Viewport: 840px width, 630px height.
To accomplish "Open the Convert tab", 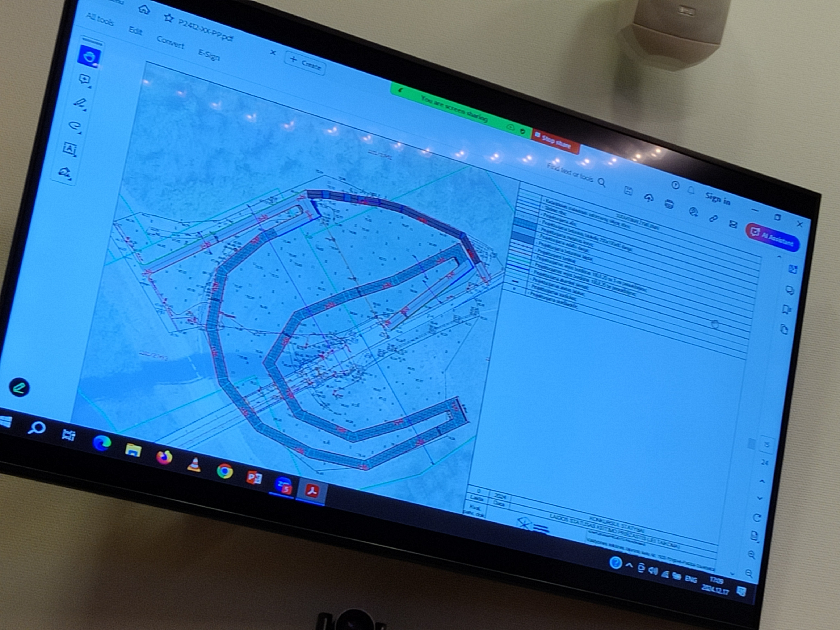I will pyautogui.click(x=171, y=42).
